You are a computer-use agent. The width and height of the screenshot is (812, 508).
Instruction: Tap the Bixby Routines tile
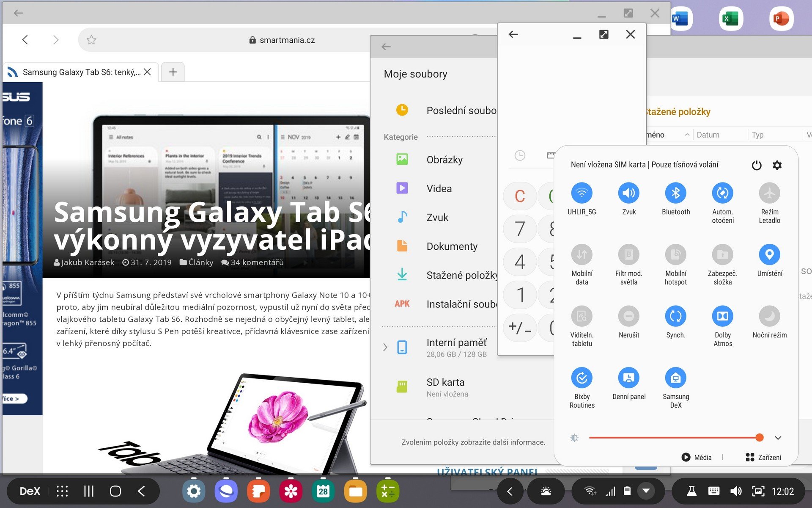[x=582, y=378]
